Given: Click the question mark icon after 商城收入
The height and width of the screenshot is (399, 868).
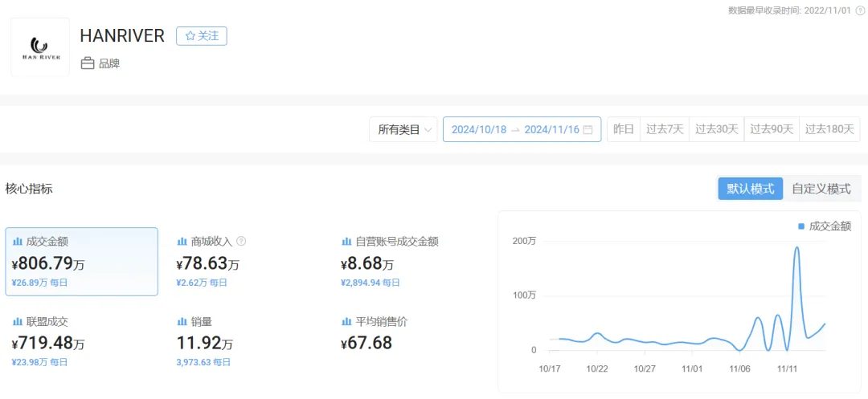Looking at the screenshot, I should point(241,242).
